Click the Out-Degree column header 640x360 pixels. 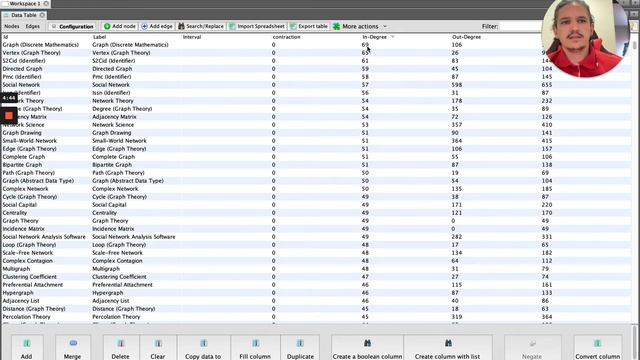[466, 37]
